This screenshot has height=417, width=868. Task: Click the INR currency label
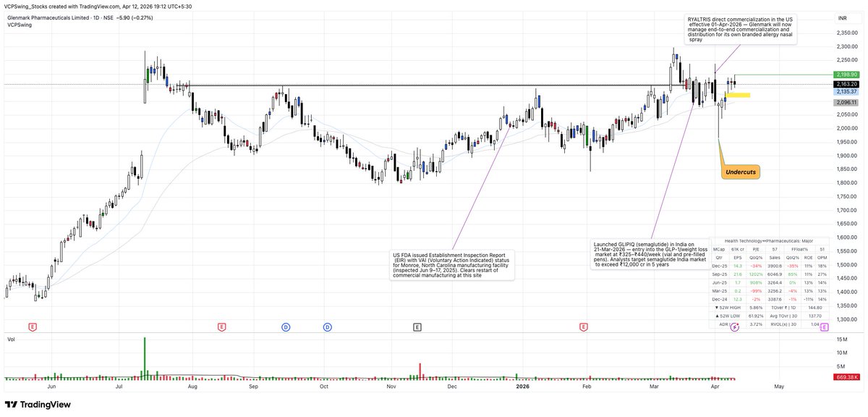tap(842, 17)
